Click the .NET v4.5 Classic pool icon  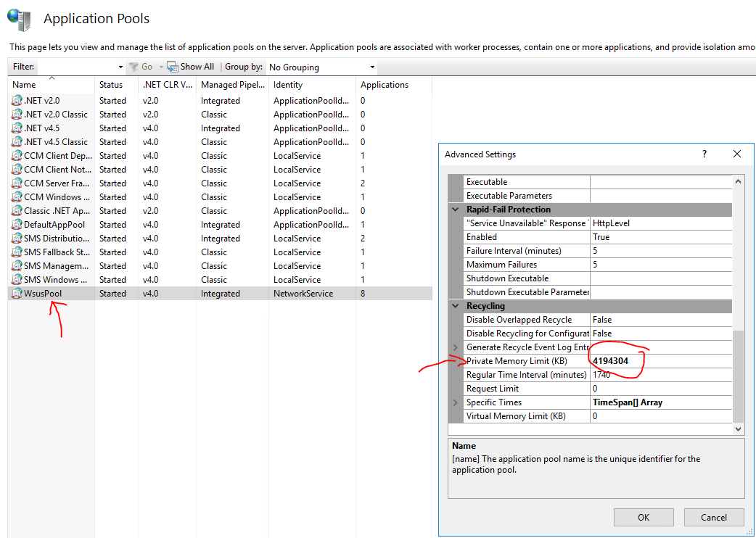click(x=17, y=142)
